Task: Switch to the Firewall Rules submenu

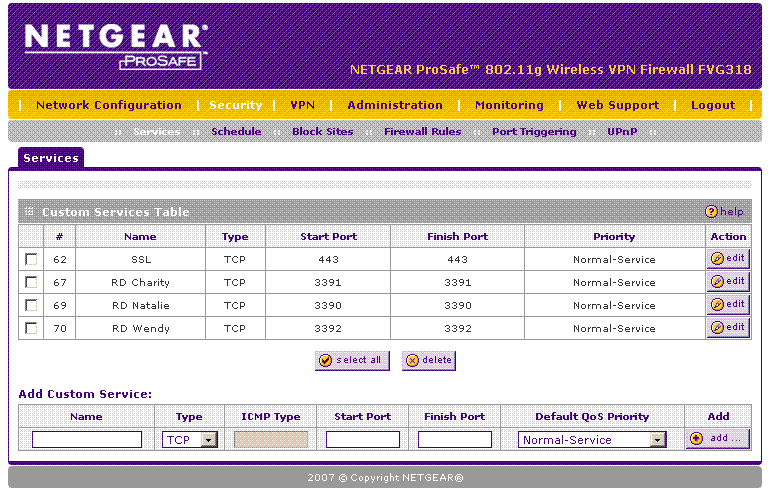Action: click(x=422, y=132)
